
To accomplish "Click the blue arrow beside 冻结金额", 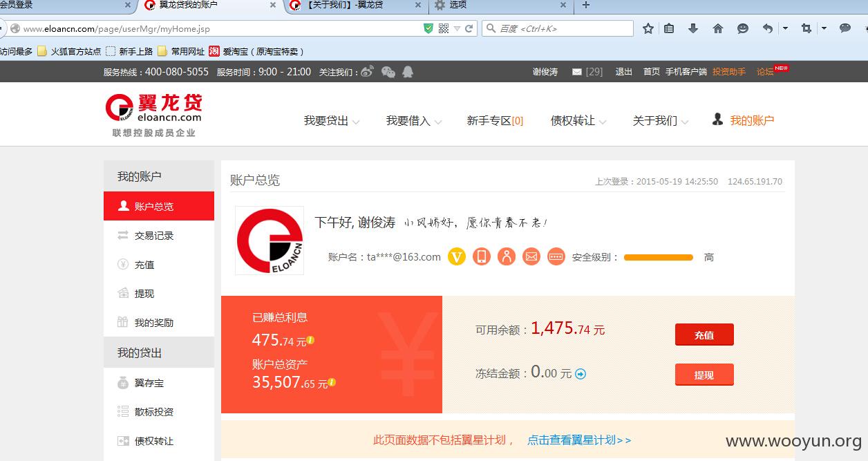I will tap(581, 374).
